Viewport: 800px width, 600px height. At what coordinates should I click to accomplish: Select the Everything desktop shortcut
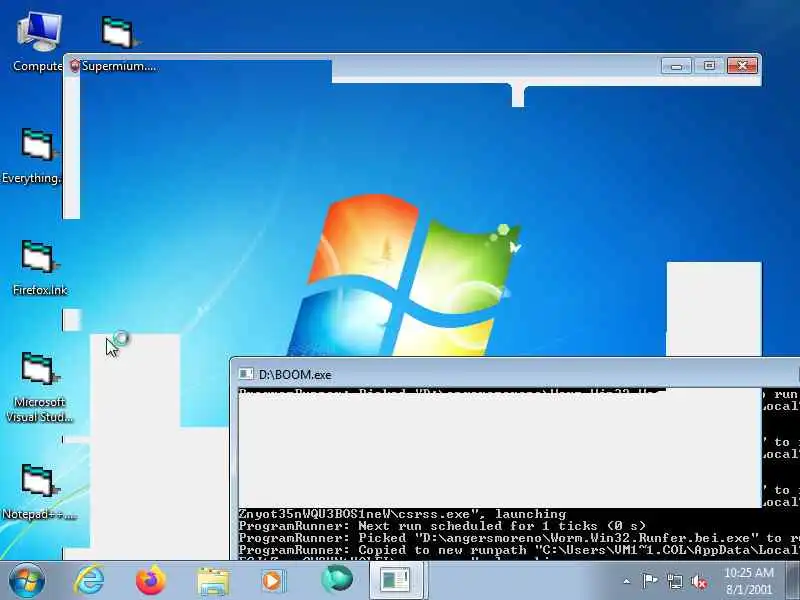(x=34, y=155)
